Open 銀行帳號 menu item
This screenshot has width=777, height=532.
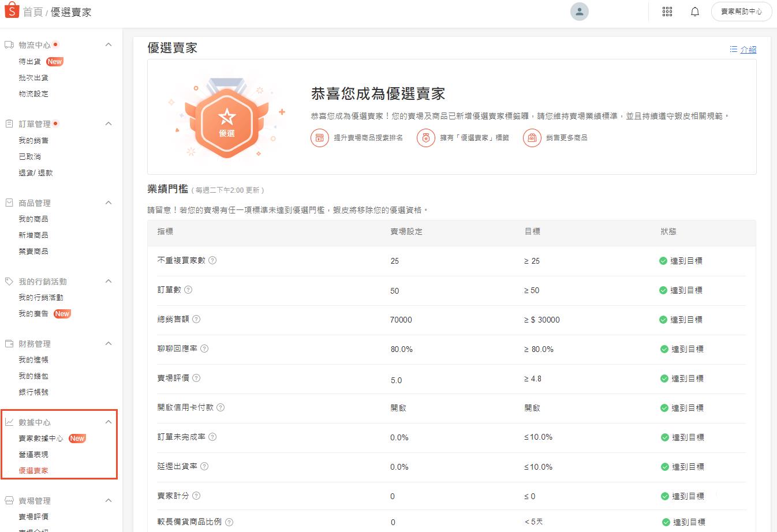33,392
